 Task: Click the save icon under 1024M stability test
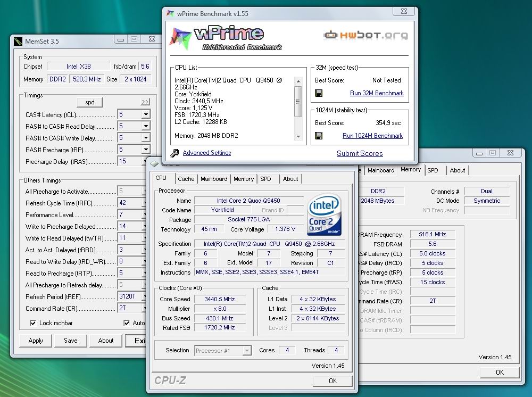[x=319, y=136]
